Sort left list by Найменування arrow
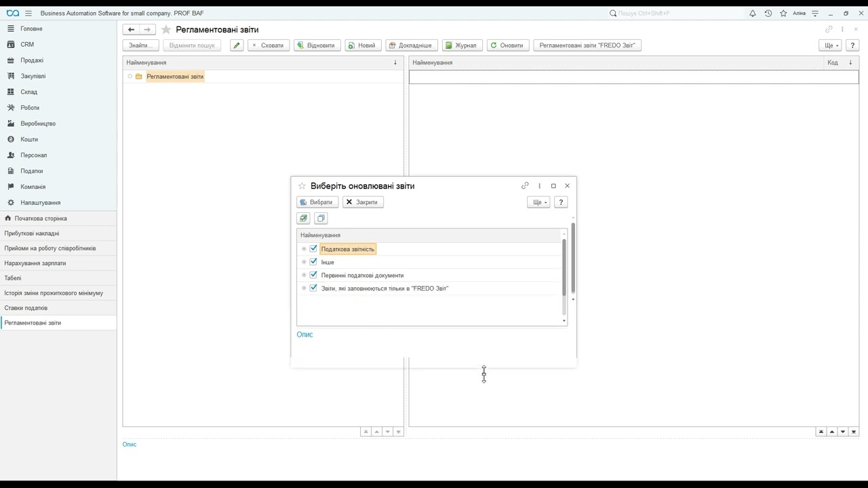 tap(395, 62)
